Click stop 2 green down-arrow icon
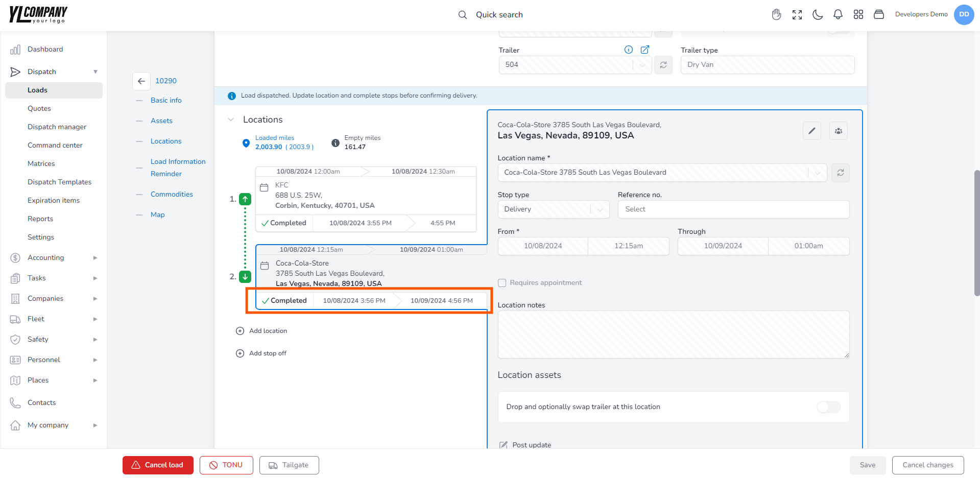980x478 pixels. click(245, 276)
